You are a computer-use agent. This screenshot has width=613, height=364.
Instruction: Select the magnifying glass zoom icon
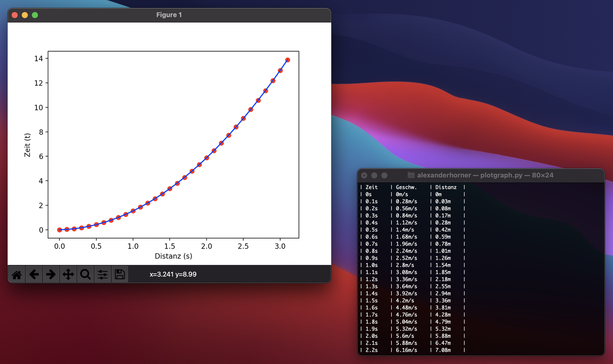tap(85, 274)
